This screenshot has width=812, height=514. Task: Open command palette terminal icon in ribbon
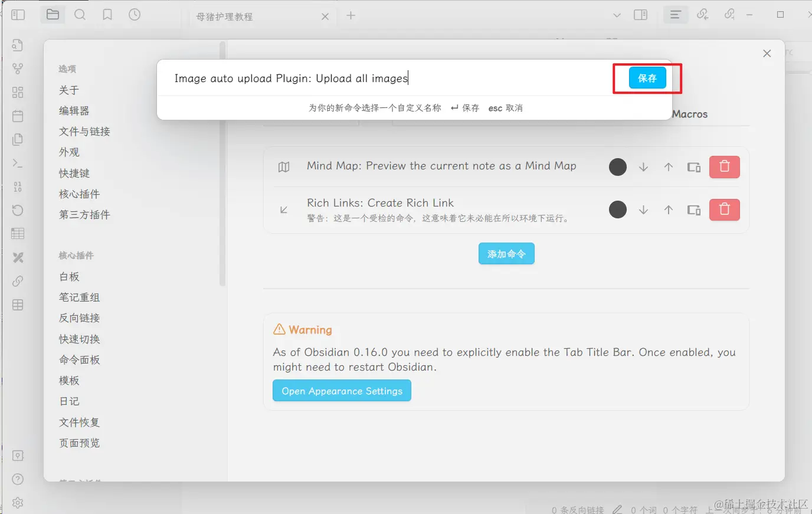pos(18,163)
